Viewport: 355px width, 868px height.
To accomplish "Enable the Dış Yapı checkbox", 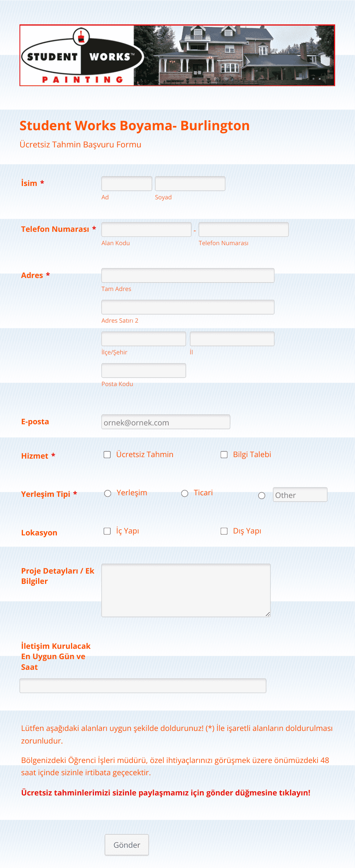I will coord(224,531).
